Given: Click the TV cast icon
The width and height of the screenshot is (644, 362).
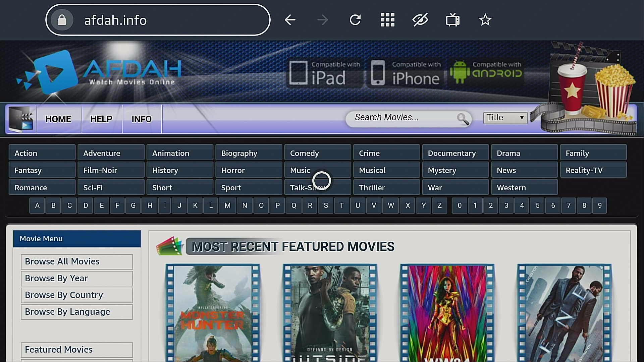Looking at the screenshot, I should (453, 20).
